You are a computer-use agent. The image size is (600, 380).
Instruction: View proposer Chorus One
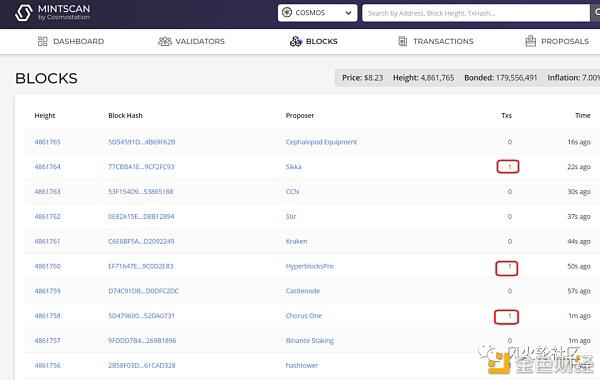(304, 316)
